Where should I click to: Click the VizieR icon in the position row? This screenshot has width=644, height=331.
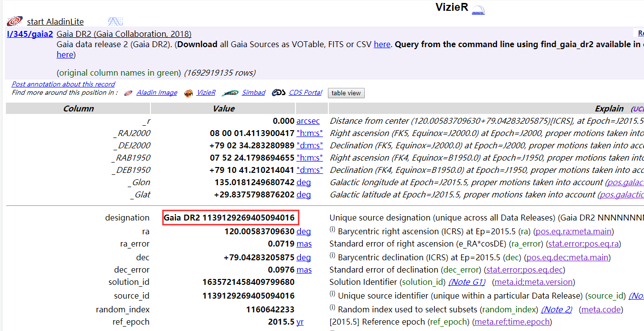188,93
